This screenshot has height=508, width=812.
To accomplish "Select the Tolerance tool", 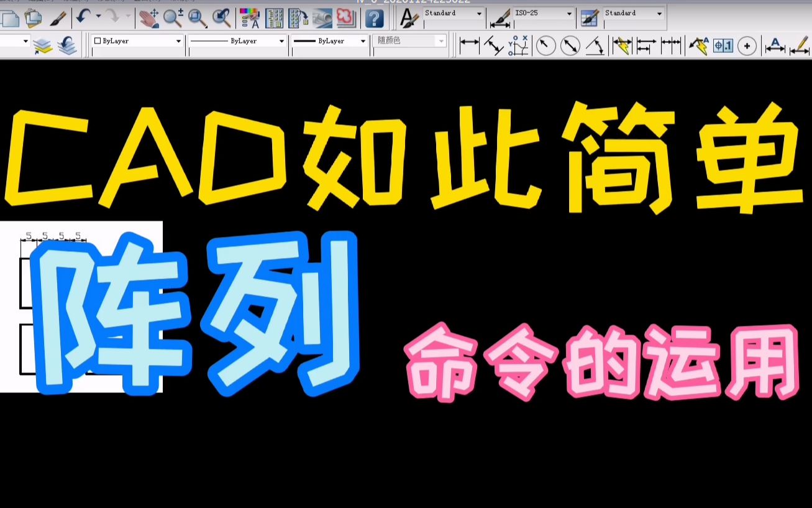I will pos(723,45).
